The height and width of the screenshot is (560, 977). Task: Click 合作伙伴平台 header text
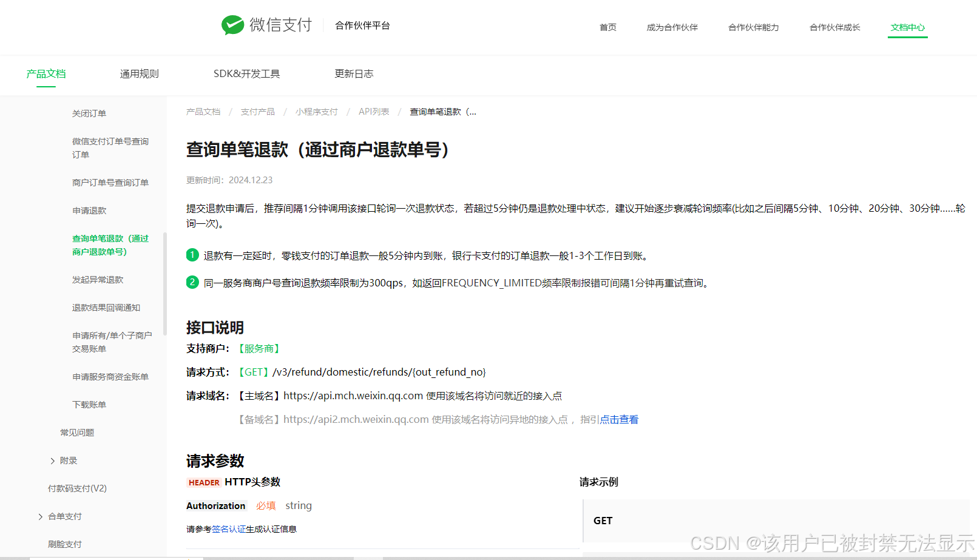coord(363,25)
